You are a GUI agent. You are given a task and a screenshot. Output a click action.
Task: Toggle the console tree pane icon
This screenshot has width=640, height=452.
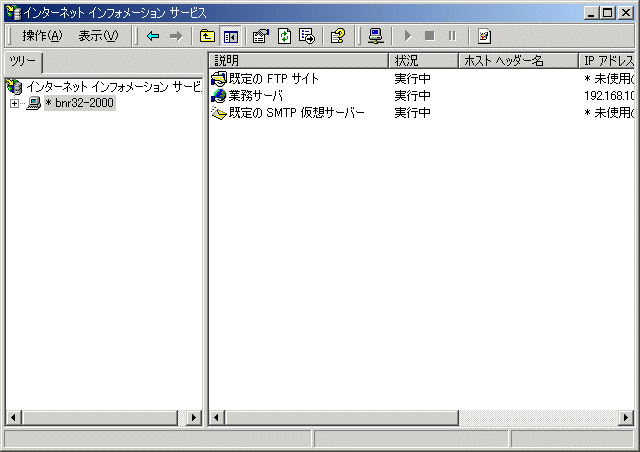tap(231, 36)
